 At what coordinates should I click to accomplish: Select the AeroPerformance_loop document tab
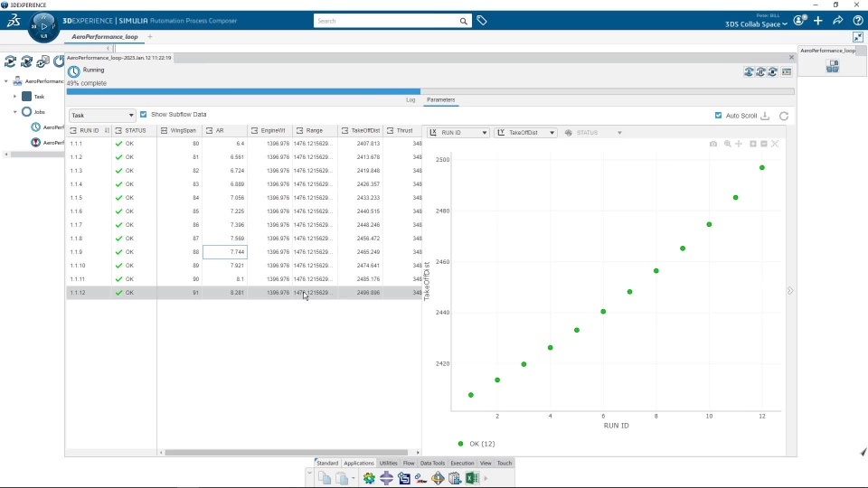pos(105,37)
